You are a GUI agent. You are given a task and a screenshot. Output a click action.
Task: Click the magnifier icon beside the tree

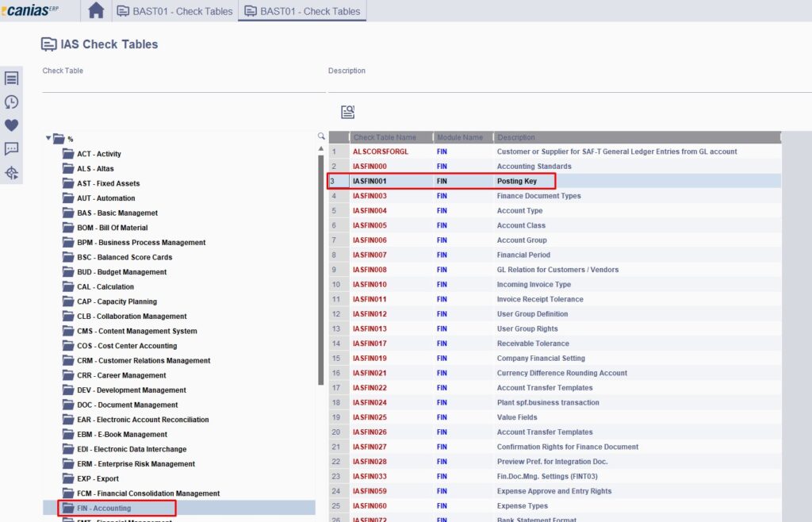tap(321, 136)
